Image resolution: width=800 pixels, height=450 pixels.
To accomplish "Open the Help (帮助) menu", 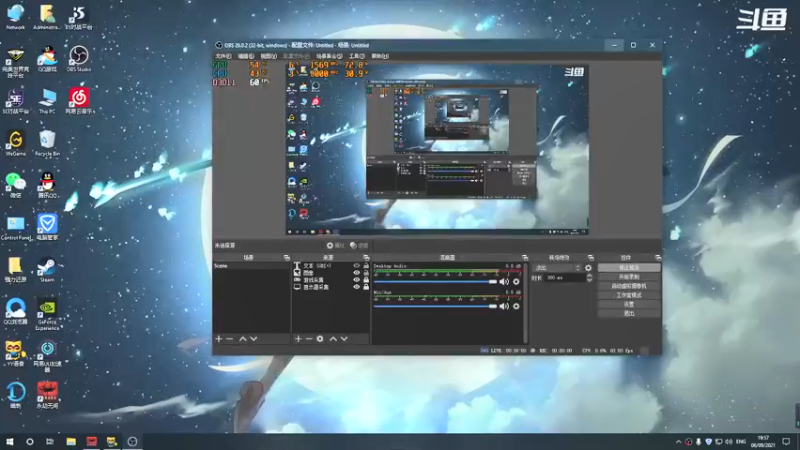I will pos(380,56).
